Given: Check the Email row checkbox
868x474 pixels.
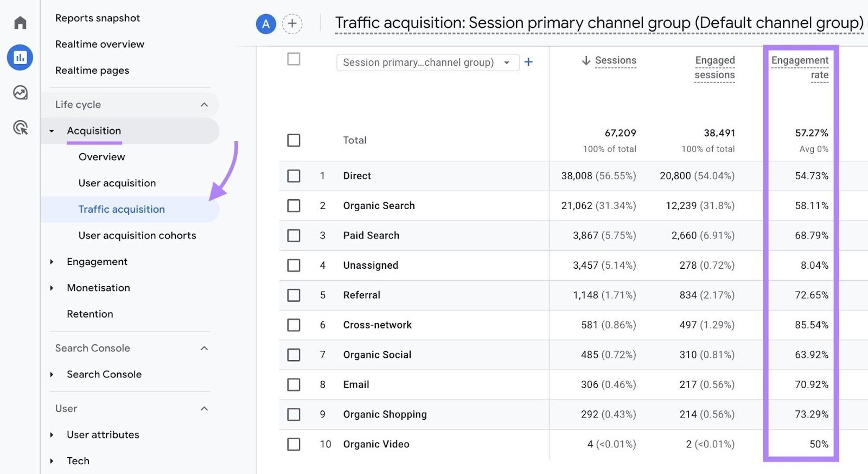Looking at the screenshot, I should point(293,384).
